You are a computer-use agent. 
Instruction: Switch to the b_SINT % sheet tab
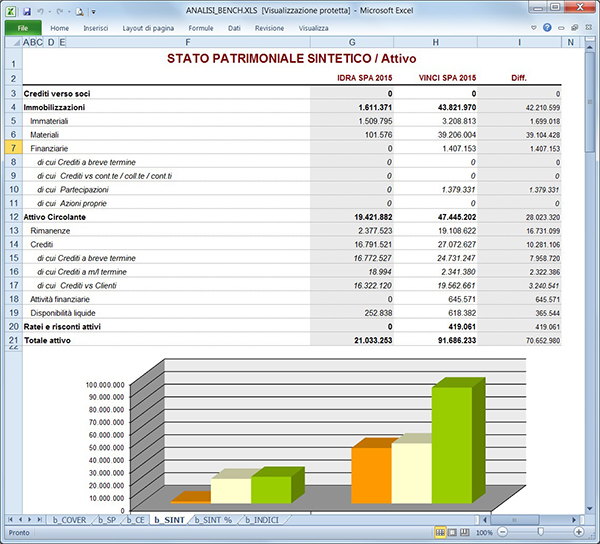[x=213, y=520]
